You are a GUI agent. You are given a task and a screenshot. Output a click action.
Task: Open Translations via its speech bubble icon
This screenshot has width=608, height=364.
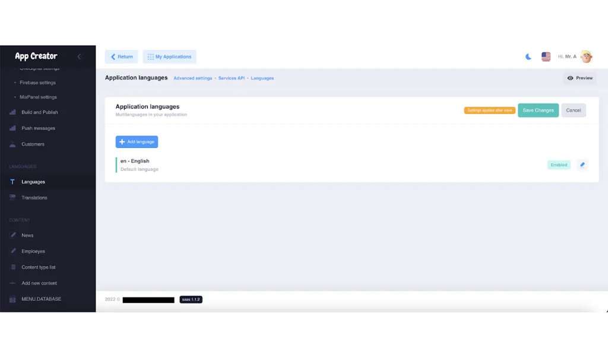pyautogui.click(x=12, y=198)
